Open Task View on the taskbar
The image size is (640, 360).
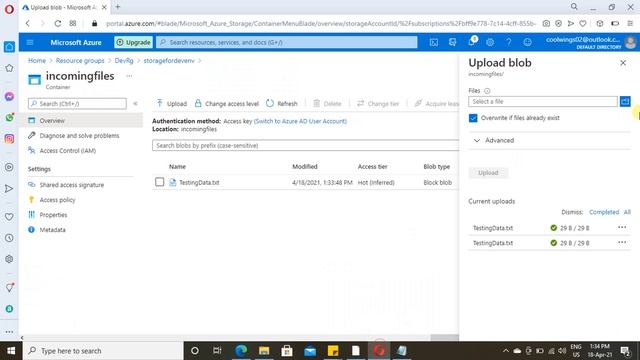pos(217,351)
